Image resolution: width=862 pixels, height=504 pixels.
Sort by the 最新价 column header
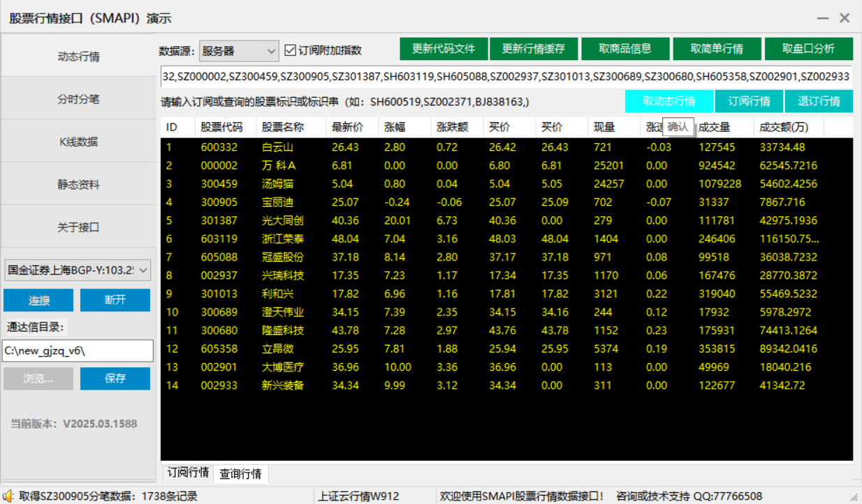[x=353, y=127]
